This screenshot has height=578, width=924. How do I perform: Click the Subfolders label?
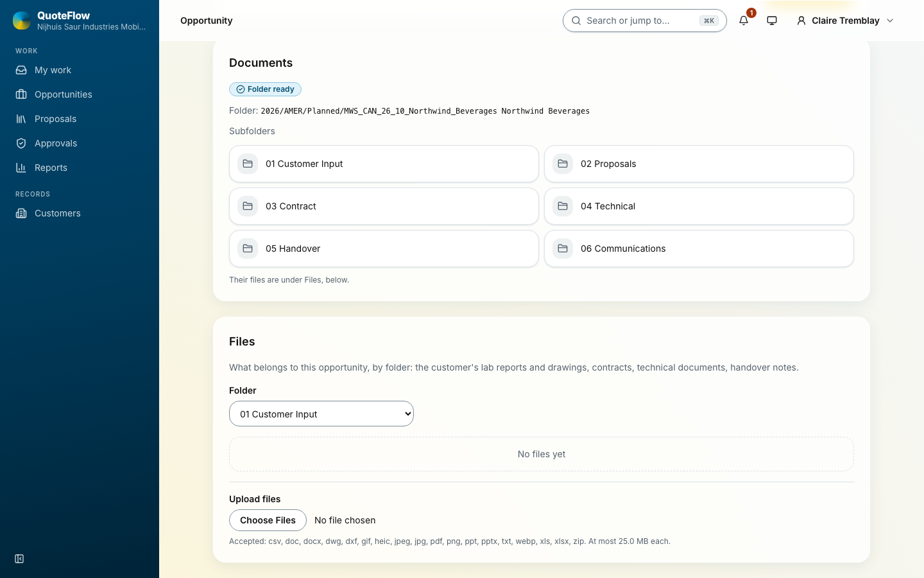[252, 131]
